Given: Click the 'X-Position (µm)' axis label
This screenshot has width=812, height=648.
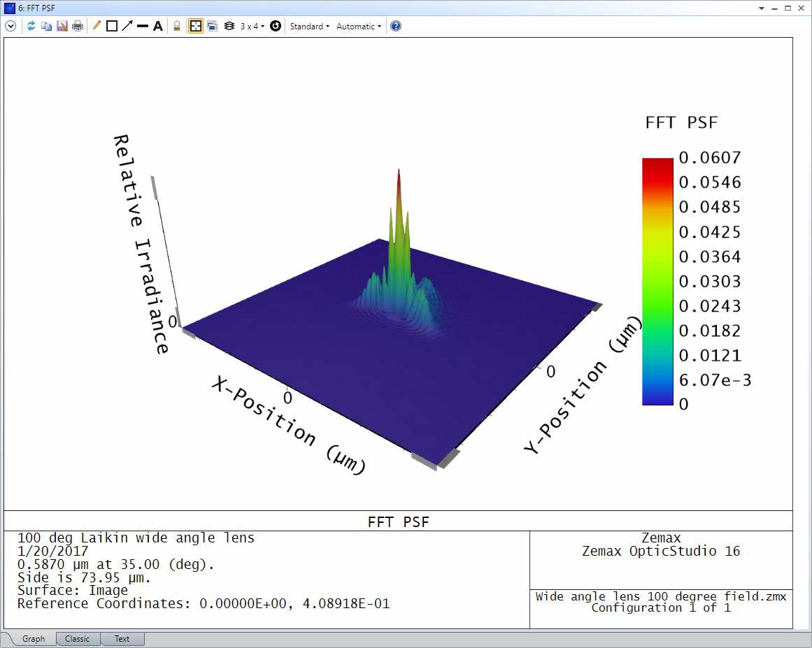Looking at the screenshot, I should point(289,426).
